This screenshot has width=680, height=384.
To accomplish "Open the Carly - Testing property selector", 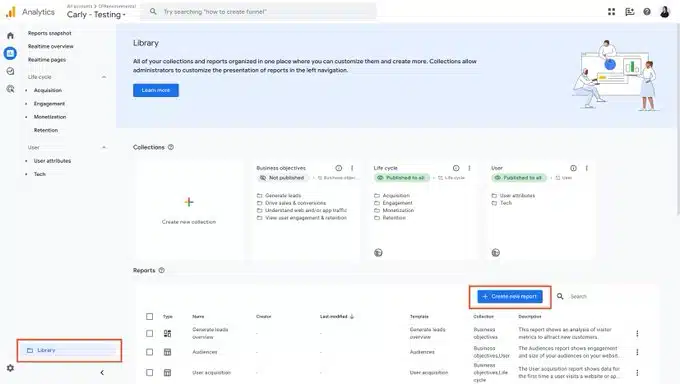I will (96, 14).
